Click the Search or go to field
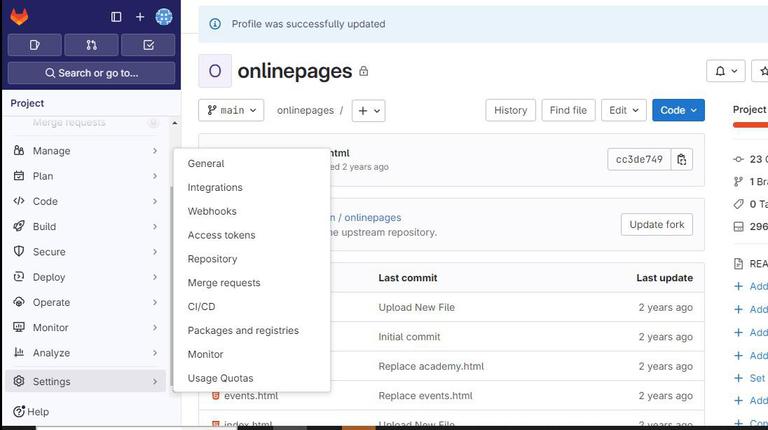 [92, 73]
